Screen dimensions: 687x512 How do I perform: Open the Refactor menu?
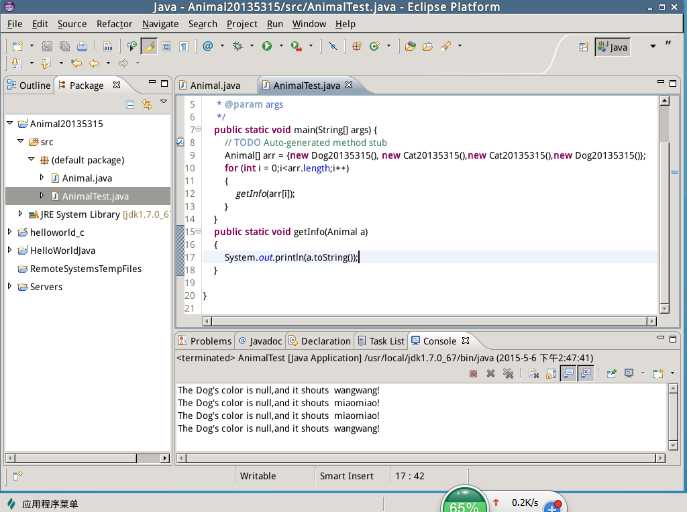pos(114,24)
